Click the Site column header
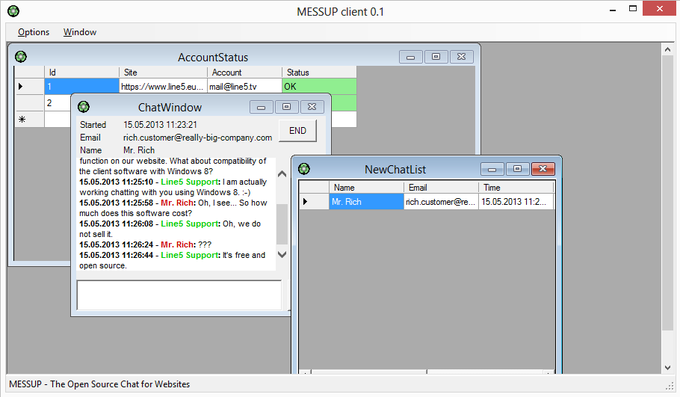 tap(163, 72)
